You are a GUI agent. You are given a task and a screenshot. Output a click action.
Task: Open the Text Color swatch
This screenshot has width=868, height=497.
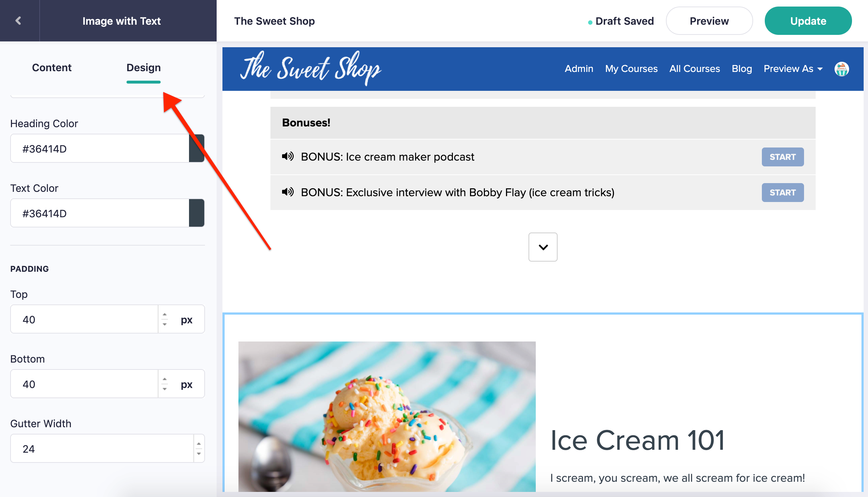point(197,213)
